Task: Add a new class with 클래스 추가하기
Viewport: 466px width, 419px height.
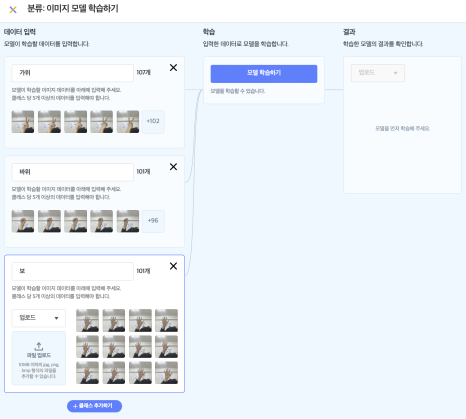Action: tap(94, 406)
